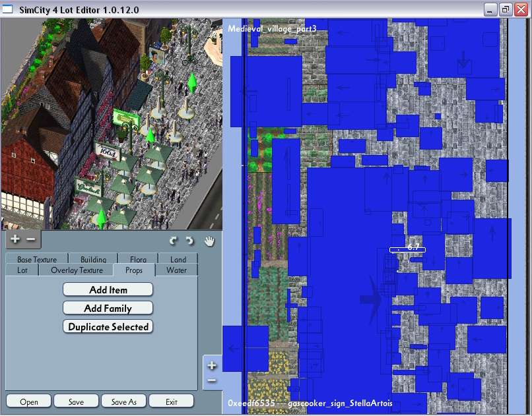The image size is (532, 416).
Task: Switch to the Lot tab
Action: (22, 270)
